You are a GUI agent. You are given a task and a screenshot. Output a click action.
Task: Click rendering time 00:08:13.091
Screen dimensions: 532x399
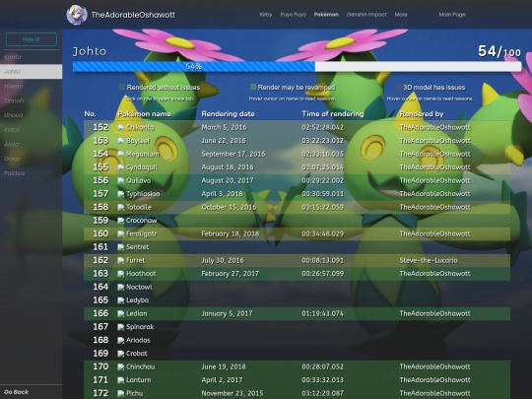point(323,260)
